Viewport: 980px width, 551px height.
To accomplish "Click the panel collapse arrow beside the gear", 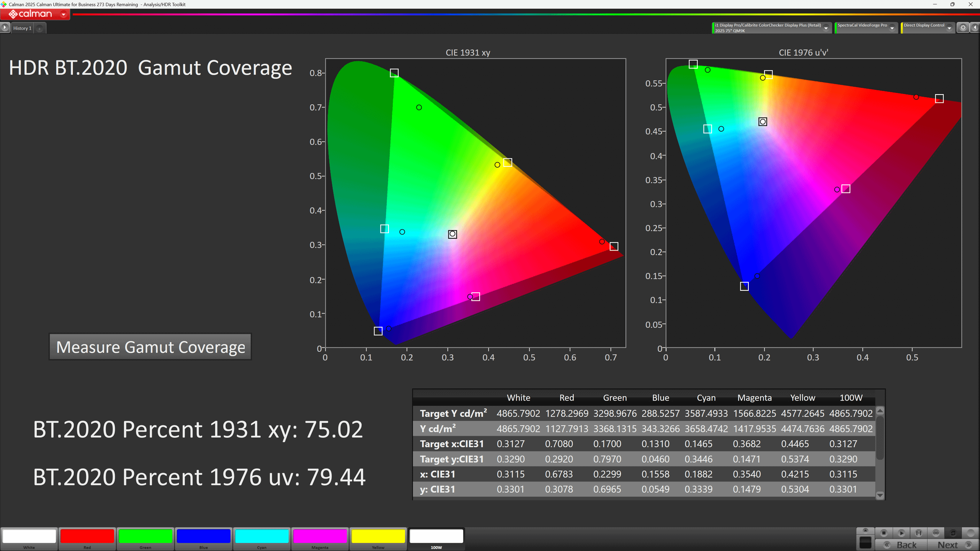I will (x=975, y=28).
